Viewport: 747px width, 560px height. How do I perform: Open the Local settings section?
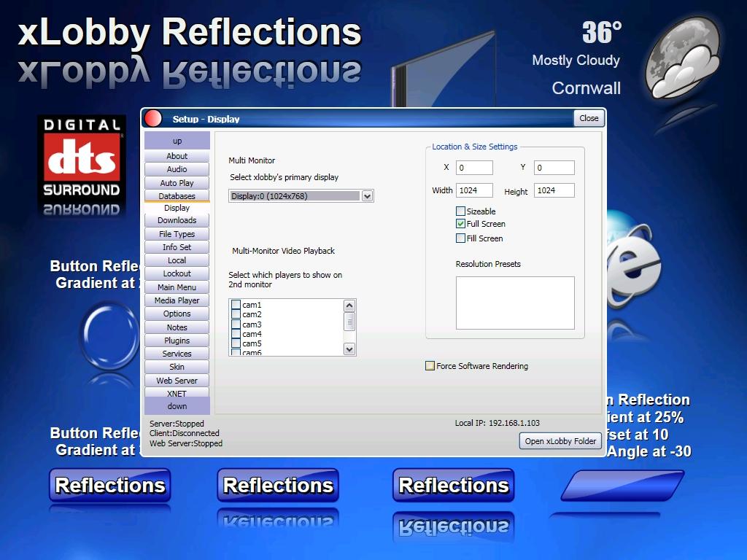click(177, 260)
